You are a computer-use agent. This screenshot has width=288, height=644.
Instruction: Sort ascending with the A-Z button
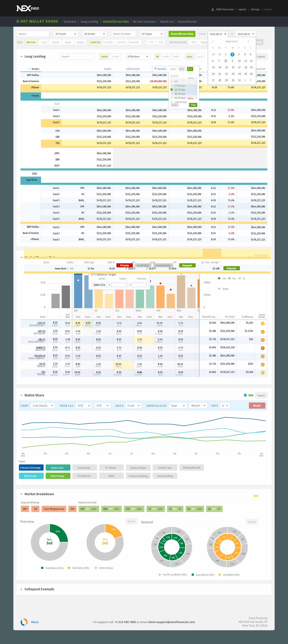182,69
